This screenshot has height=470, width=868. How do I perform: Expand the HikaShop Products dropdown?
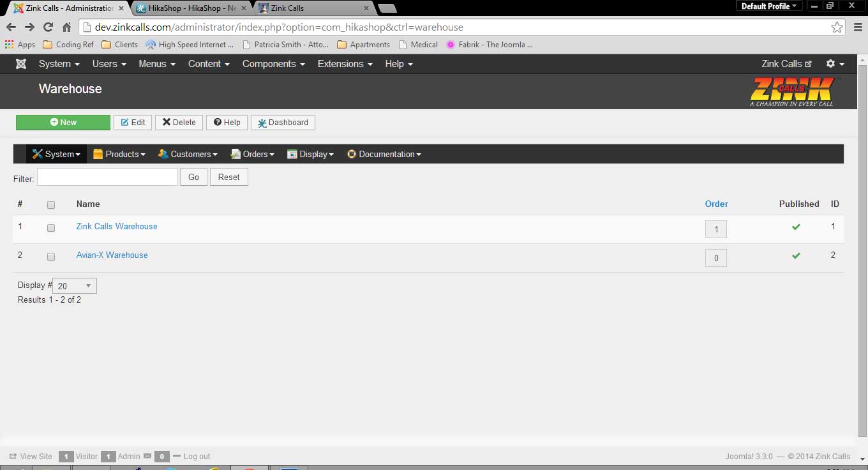pyautogui.click(x=119, y=154)
